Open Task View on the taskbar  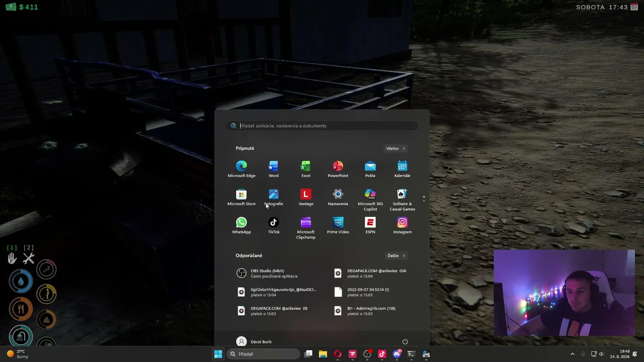tap(308, 354)
